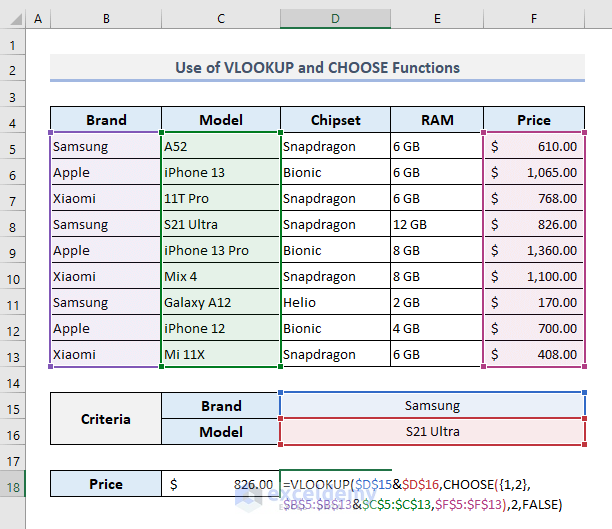Viewport: 612px width, 529px height.
Task: Click the title cell 'Use of VLOOKUP and CHOOSE Functions'
Action: (x=317, y=68)
